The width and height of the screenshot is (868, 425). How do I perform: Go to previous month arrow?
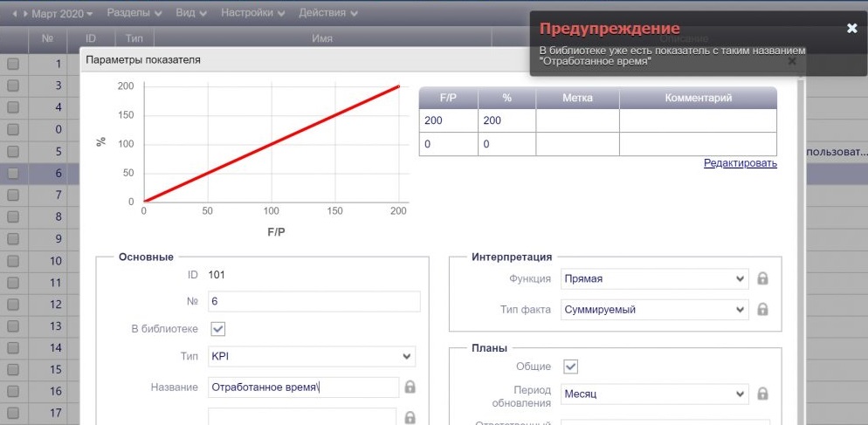14,14
